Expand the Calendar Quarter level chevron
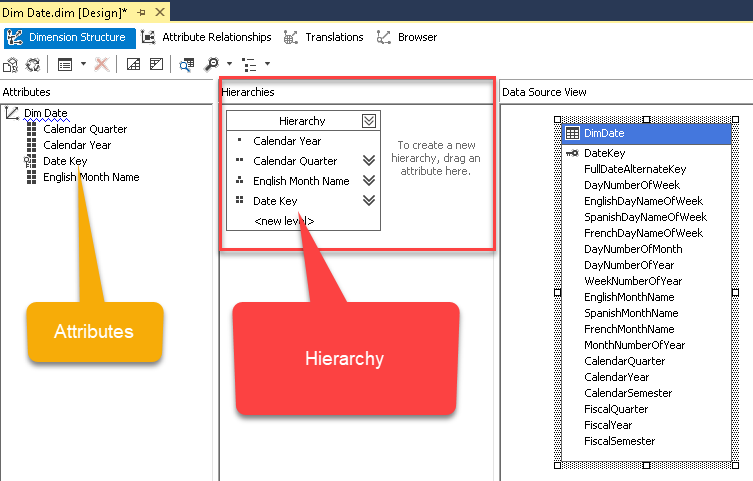Viewport: 753px width, 481px height. pos(369,161)
